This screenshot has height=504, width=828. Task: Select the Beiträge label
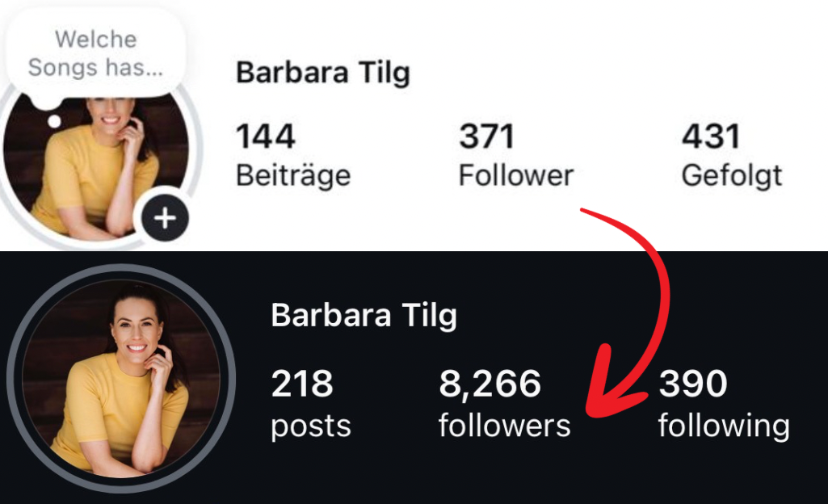293,175
